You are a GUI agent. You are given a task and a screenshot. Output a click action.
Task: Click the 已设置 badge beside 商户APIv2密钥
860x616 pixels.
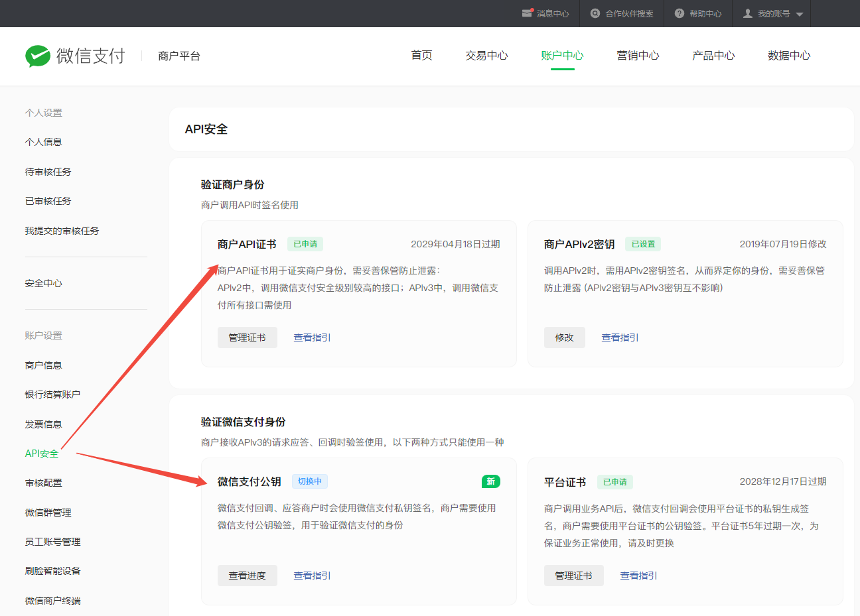coord(643,244)
